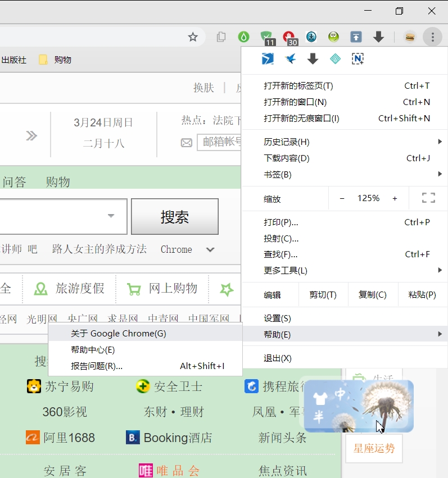The image size is (448, 478).
Task: Click the 新闻头条 link
Action: click(282, 438)
